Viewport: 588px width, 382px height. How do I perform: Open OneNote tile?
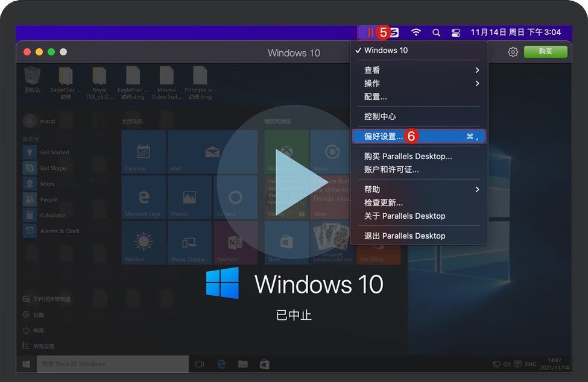click(235, 243)
